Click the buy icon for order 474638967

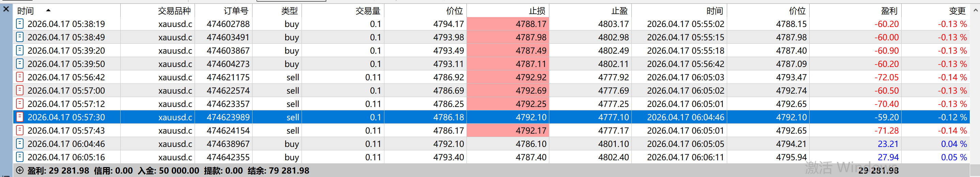tap(20, 144)
